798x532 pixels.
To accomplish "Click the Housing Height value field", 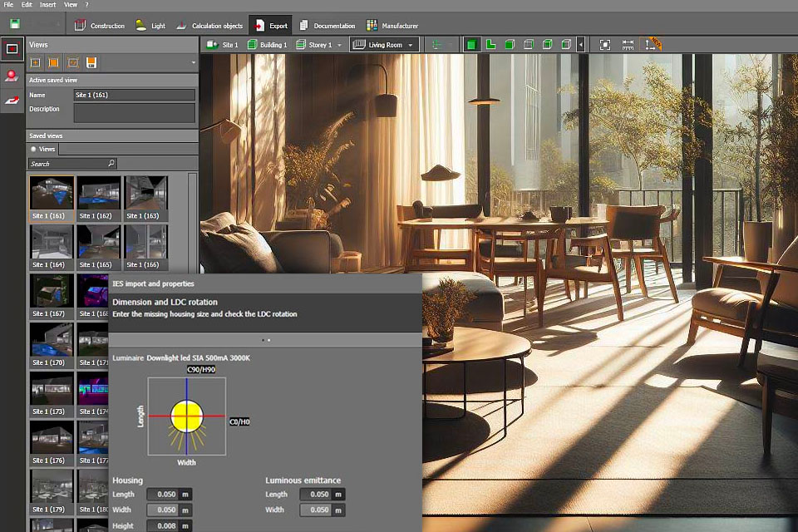I will point(163,526).
